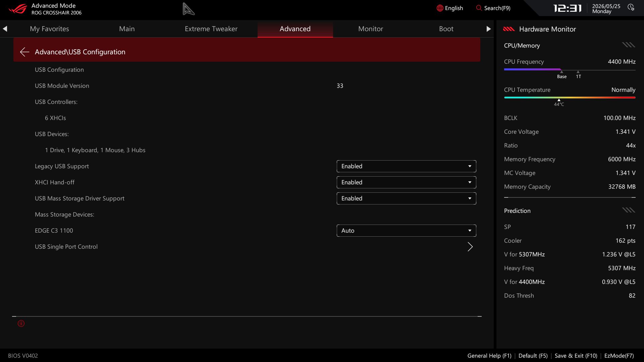Click the AI cursor logo in header
The width and height of the screenshot is (644, 362).
pyautogui.click(x=189, y=9)
